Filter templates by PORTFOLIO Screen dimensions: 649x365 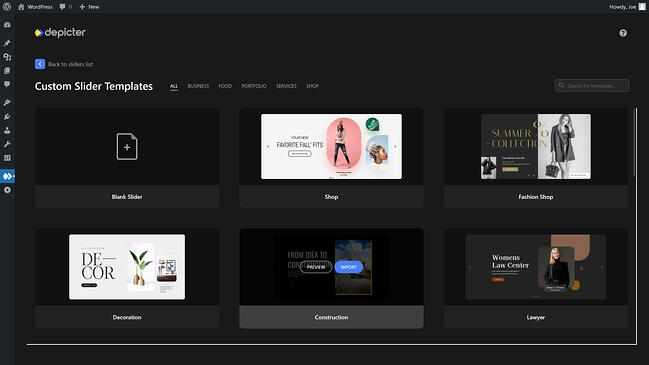[x=254, y=86]
